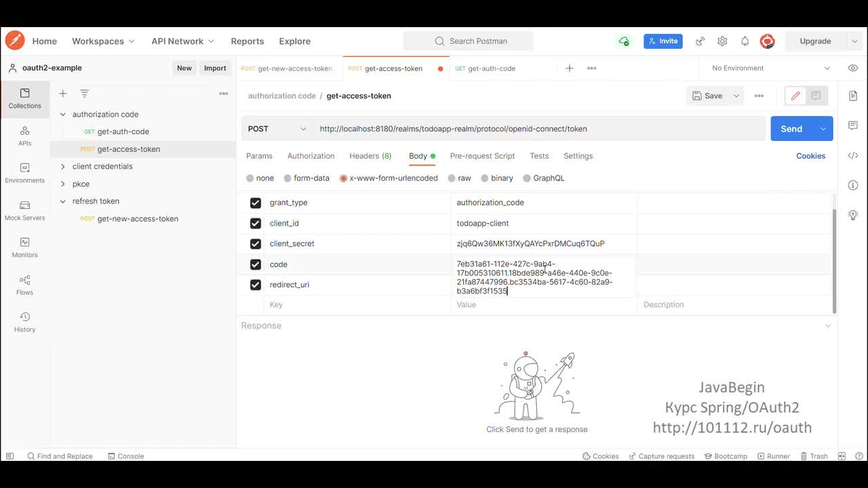This screenshot has width=868, height=488.
Task: Collapse the refresh token folder
Action: pos(63,201)
